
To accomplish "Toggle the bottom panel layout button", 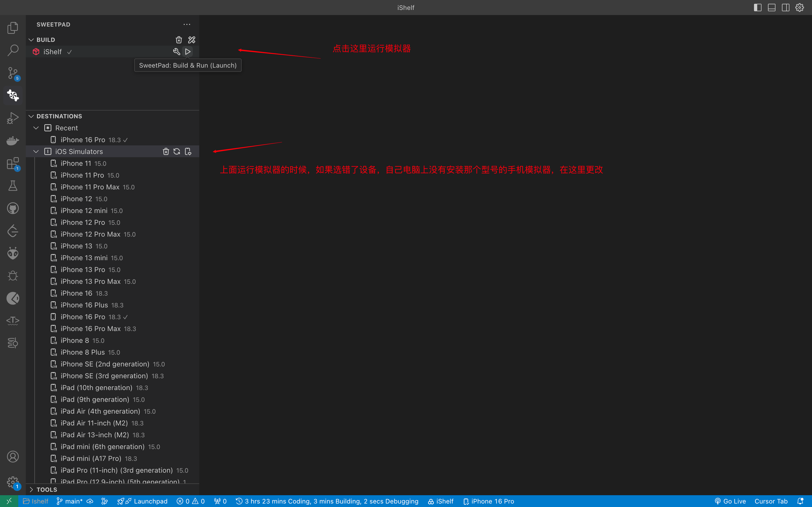I will (x=772, y=8).
